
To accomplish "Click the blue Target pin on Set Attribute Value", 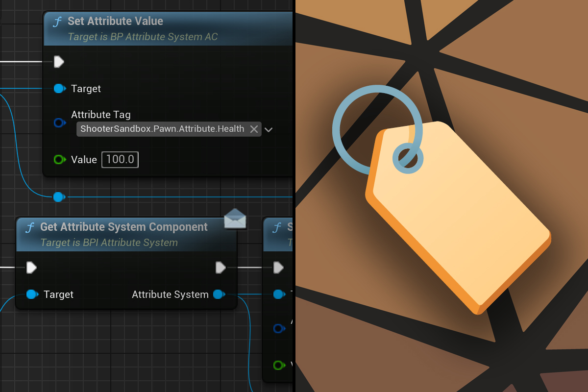I will click(59, 89).
